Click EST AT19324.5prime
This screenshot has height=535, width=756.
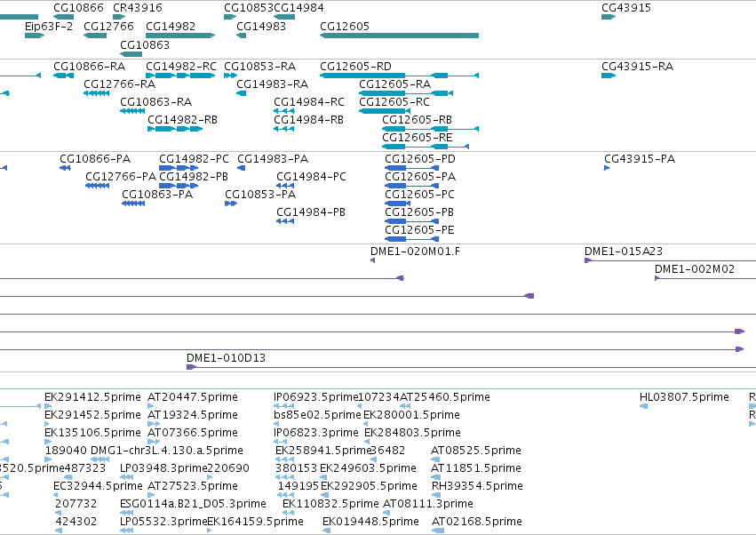[x=193, y=415]
